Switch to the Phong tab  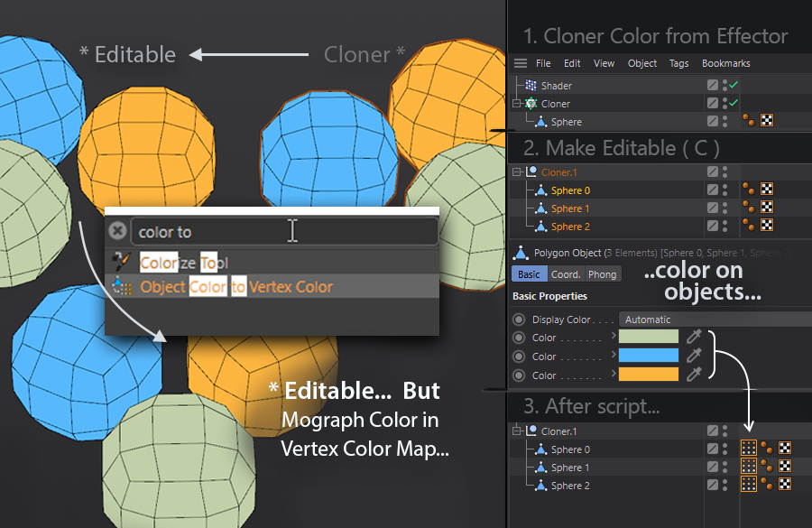(x=603, y=274)
